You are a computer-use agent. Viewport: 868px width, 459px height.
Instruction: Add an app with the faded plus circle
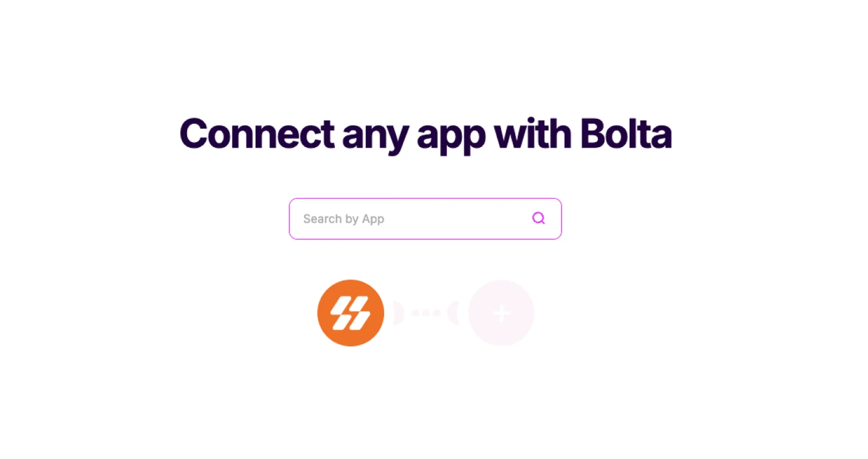coord(501,313)
